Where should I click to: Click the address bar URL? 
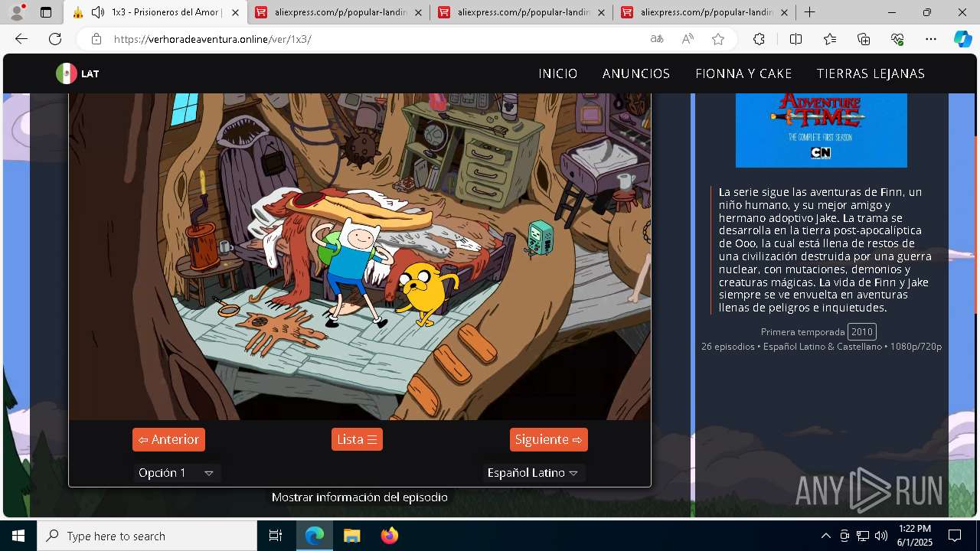pyautogui.click(x=213, y=39)
